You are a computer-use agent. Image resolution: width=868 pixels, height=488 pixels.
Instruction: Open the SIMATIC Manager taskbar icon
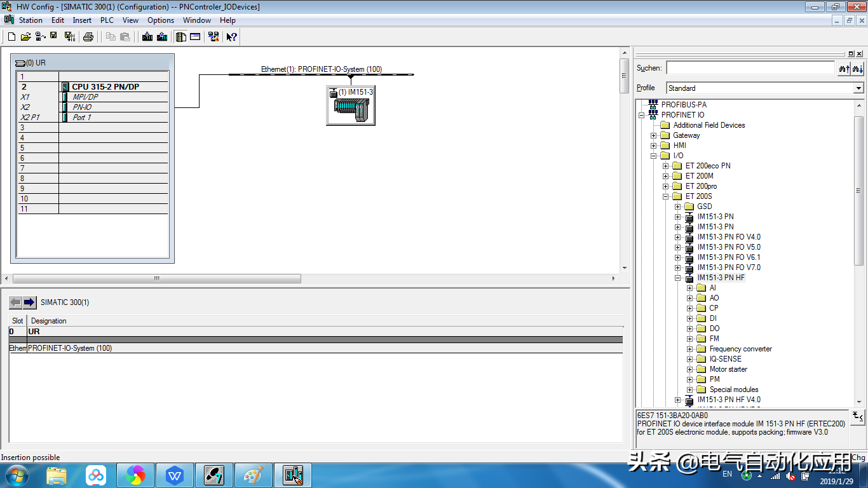[x=214, y=475]
